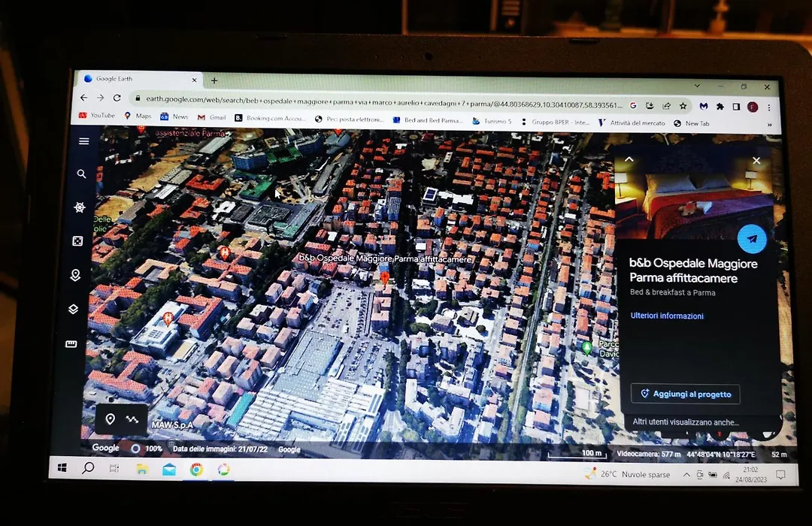Click the share icon in address bar
Image resolution: width=812 pixels, height=526 pixels.
tap(666, 106)
